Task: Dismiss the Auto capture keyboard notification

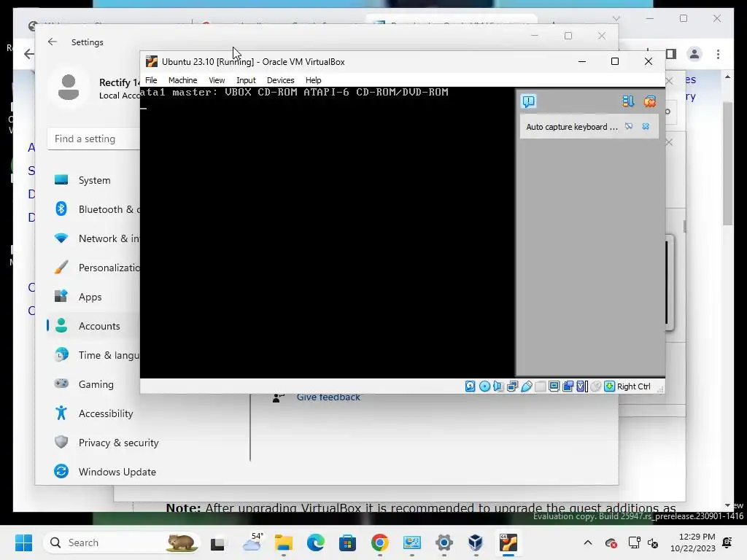Action: [646, 127]
